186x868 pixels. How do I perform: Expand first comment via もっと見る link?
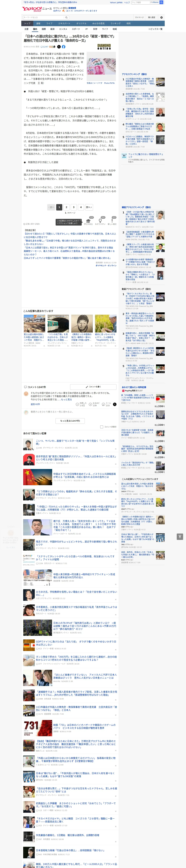pos(67,399)
